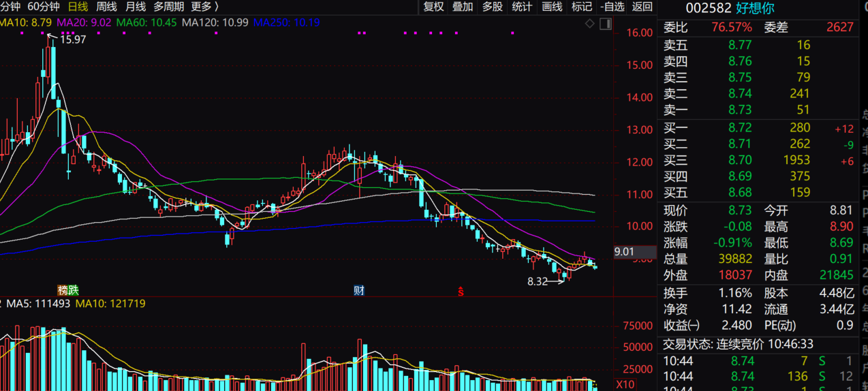868x391 pixels.
Task: Click the 现价 row label
Action: click(676, 210)
